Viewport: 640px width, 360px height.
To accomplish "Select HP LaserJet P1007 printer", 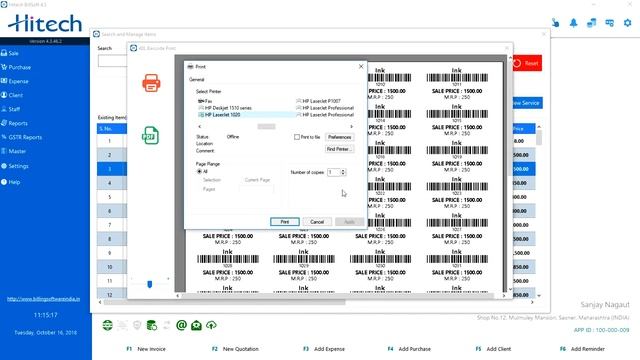I will [x=318, y=101].
